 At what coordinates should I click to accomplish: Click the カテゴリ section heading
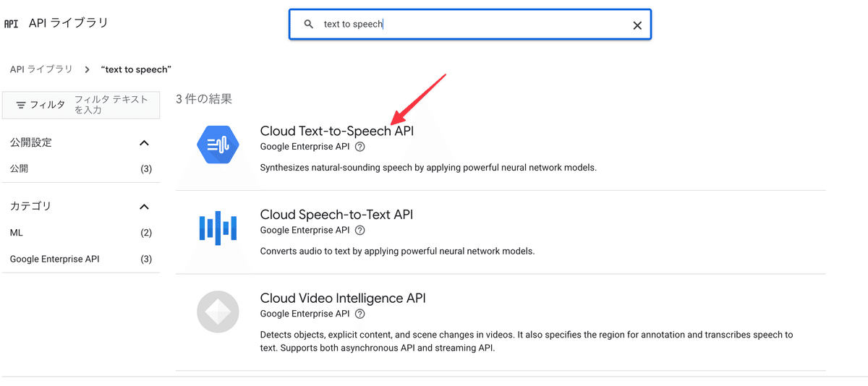pyautogui.click(x=31, y=207)
